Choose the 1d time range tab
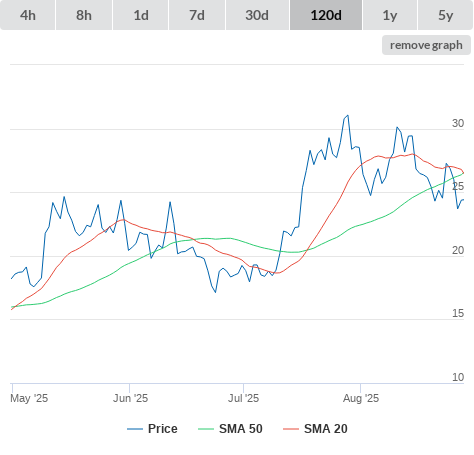This screenshot has width=474, height=455. pos(141,15)
